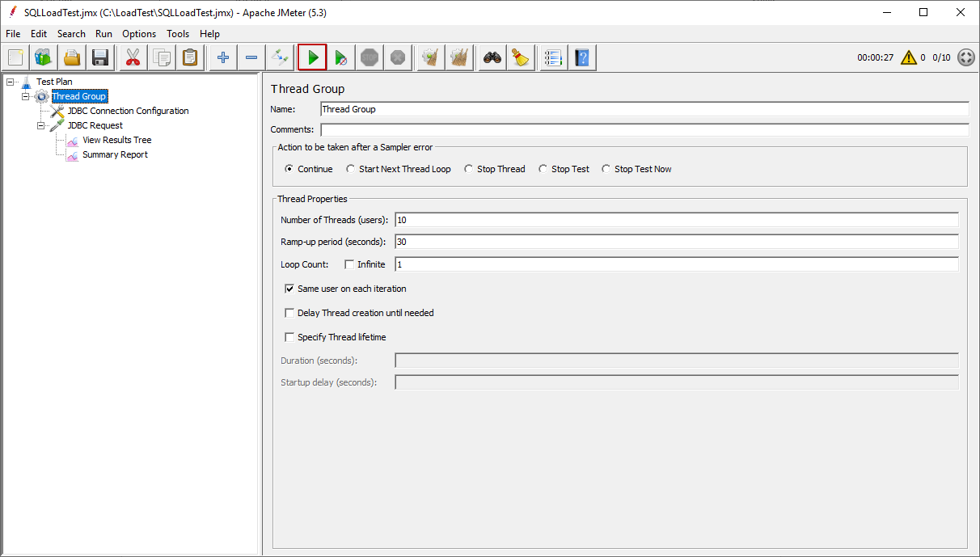Image resolution: width=980 pixels, height=557 pixels.
Task: Click the greyed Stop icon
Action: pyautogui.click(x=370, y=57)
